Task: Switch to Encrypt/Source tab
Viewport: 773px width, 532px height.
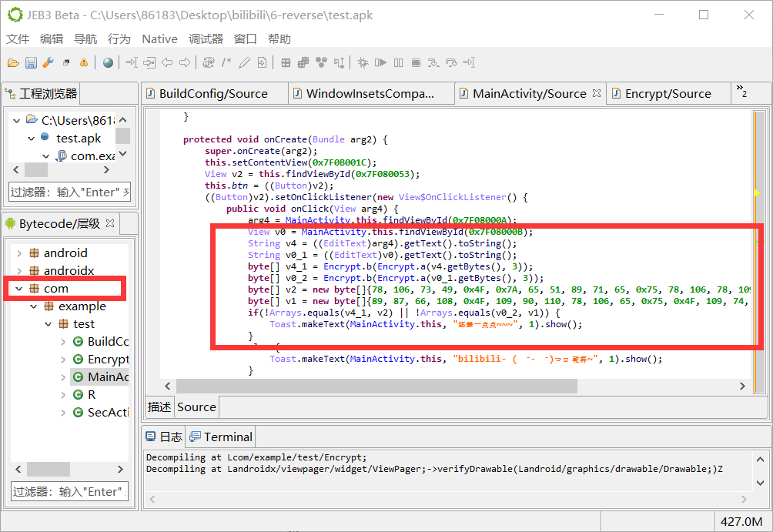Action: click(x=668, y=94)
